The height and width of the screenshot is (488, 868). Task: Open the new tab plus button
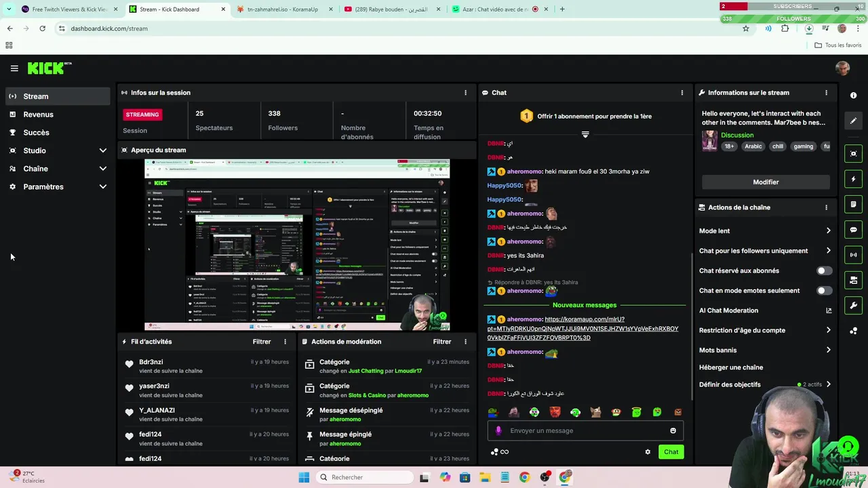coord(562,9)
